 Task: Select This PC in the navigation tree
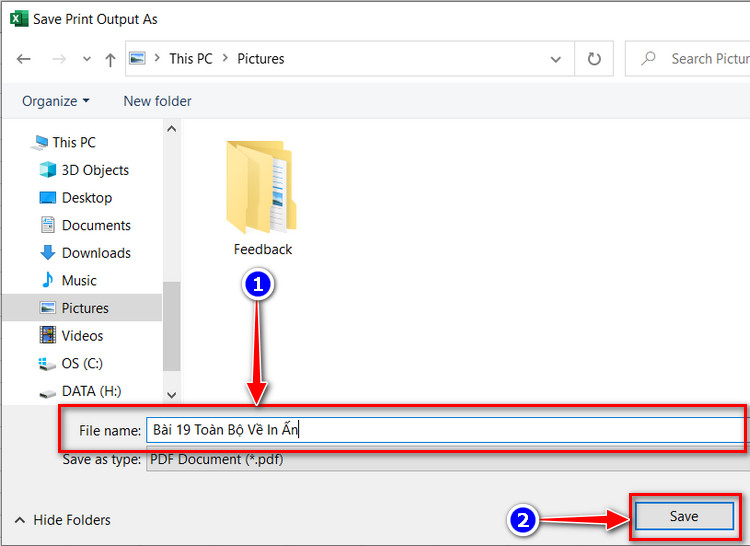pos(74,142)
